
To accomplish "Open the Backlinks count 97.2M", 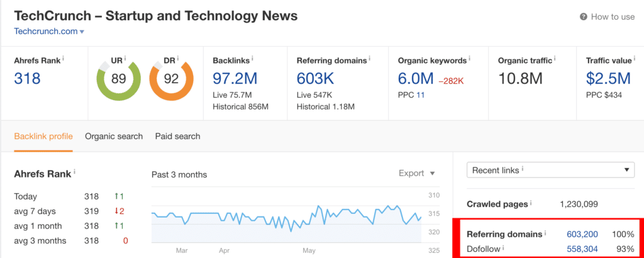I will pos(236,78).
